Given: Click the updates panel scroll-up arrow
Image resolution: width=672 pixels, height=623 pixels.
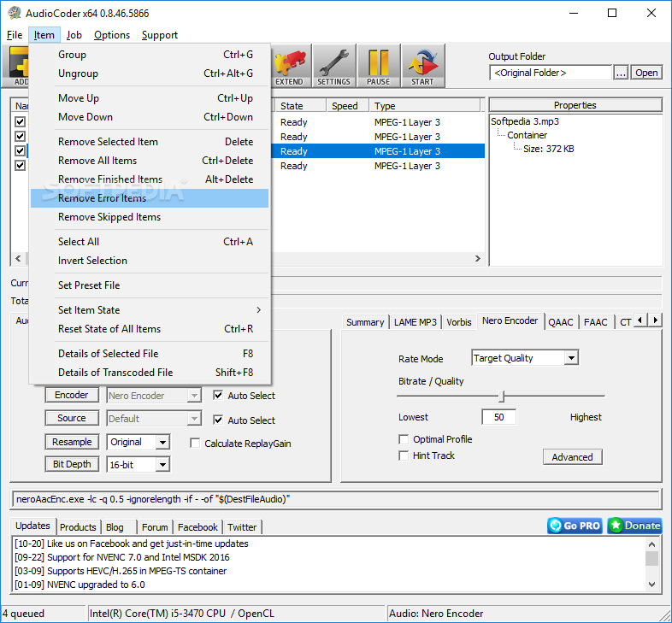Looking at the screenshot, I should click(x=651, y=544).
